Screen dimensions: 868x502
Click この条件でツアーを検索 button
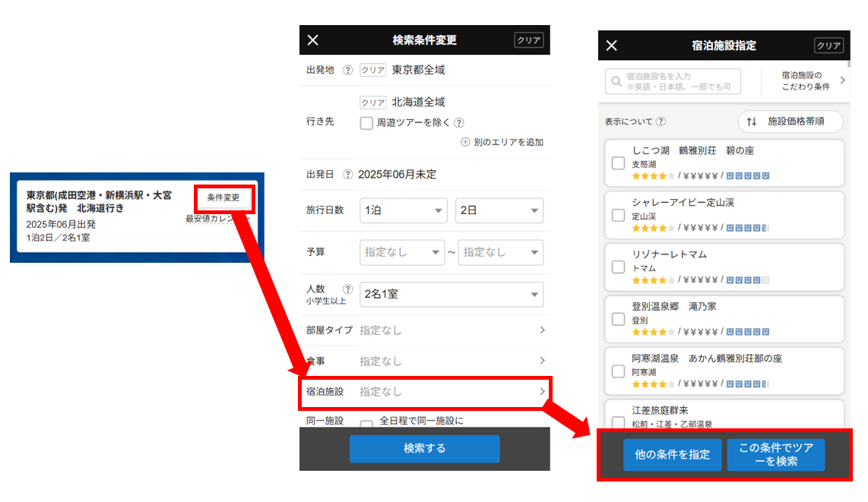coord(775,454)
